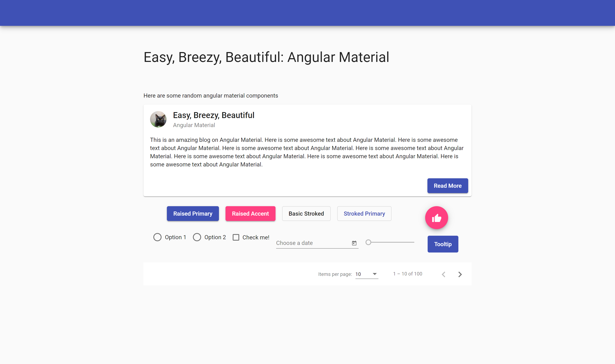Click the thumbs up floating action icon
The image size is (615, 364).
[436, 218]
